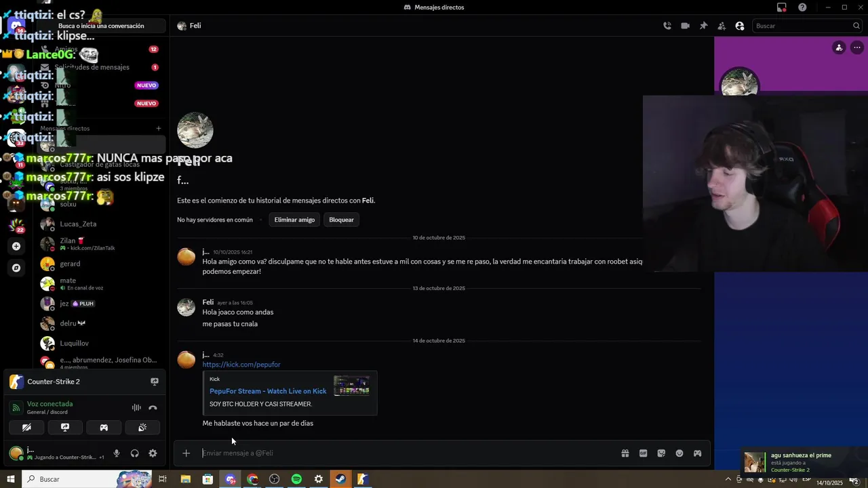Viewport: 868px width, 488px height.
Task: Click the Bloquear button
Action: pos(341,220)
